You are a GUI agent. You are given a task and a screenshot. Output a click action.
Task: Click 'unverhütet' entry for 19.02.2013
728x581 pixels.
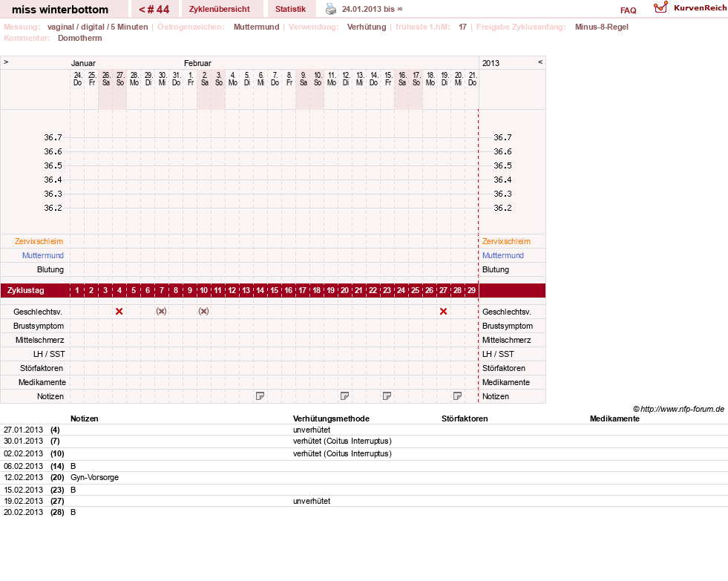click(312, 501)
